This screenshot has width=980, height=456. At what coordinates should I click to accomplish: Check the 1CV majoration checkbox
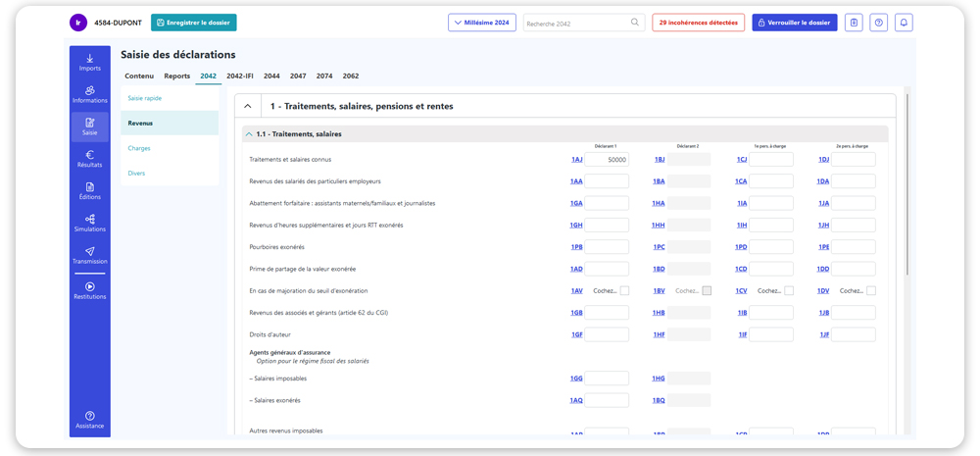point(789,291)
